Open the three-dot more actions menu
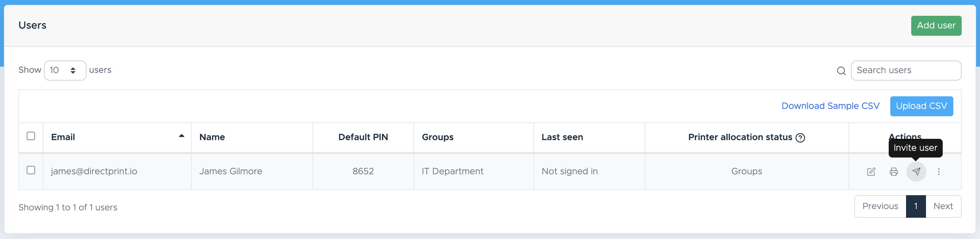The height and width of the screenshot is (239, 980). 939,172
